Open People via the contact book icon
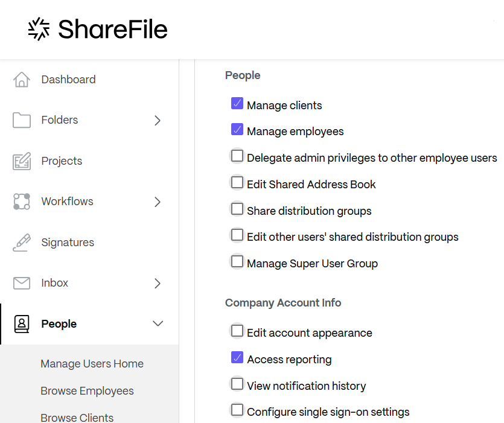Screen dimensions: 504x423 (21, 323)
